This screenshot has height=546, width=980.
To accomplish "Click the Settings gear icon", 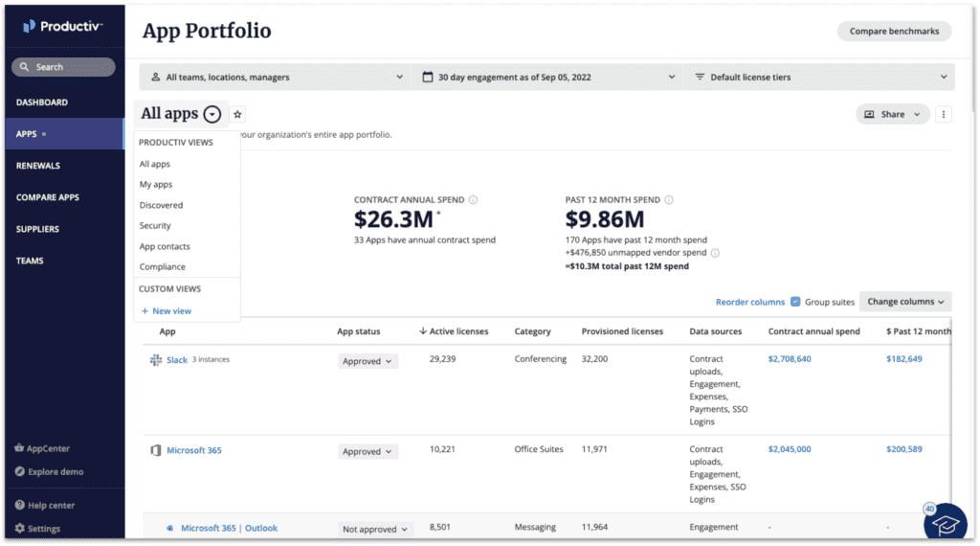I will point(20,529).
